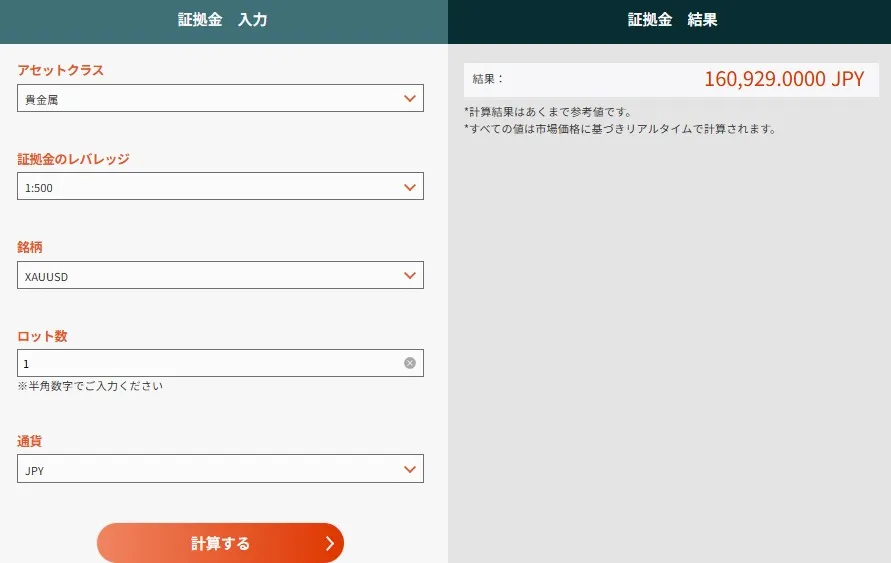
Task: Click the 証拠金のレバレッジ field label
Action: click(74, 159)
